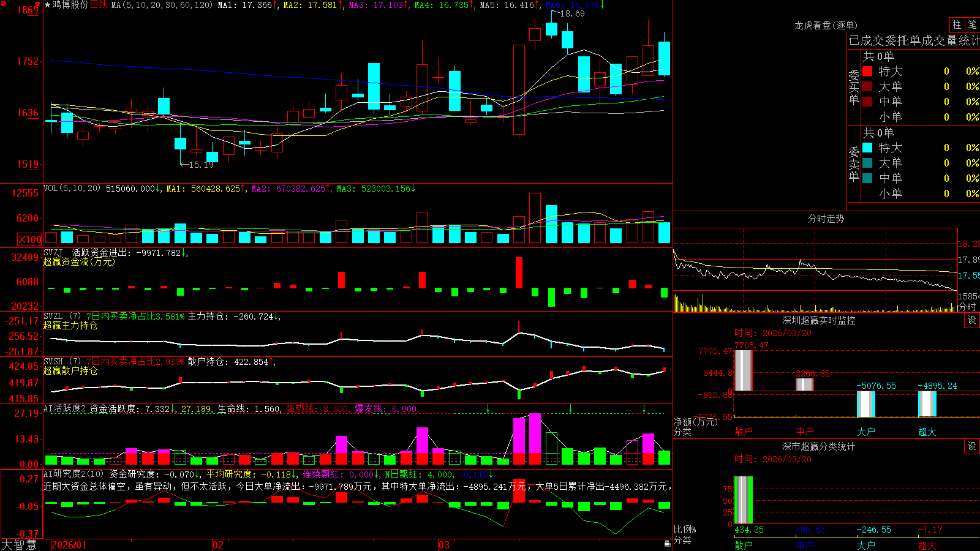The width and height of the screenshot is (980, 551).
Task: Click the small red square icon top-left
Action: [4, 4]
